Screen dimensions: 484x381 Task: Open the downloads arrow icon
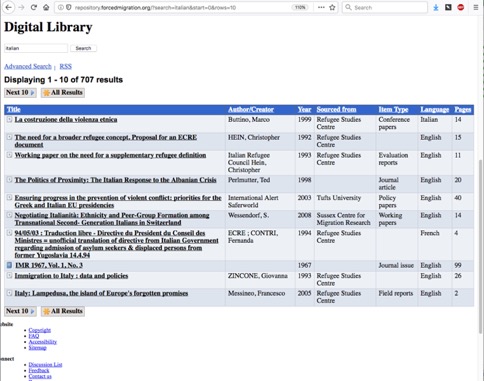click(x=436, y=7)
